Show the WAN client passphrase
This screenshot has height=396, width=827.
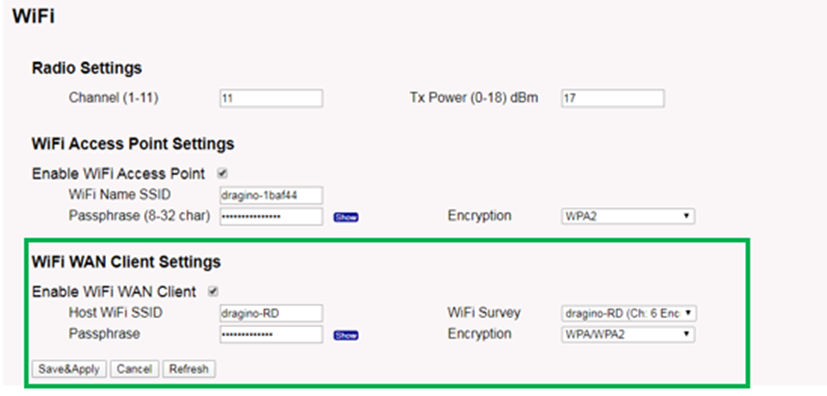point(346,335)
